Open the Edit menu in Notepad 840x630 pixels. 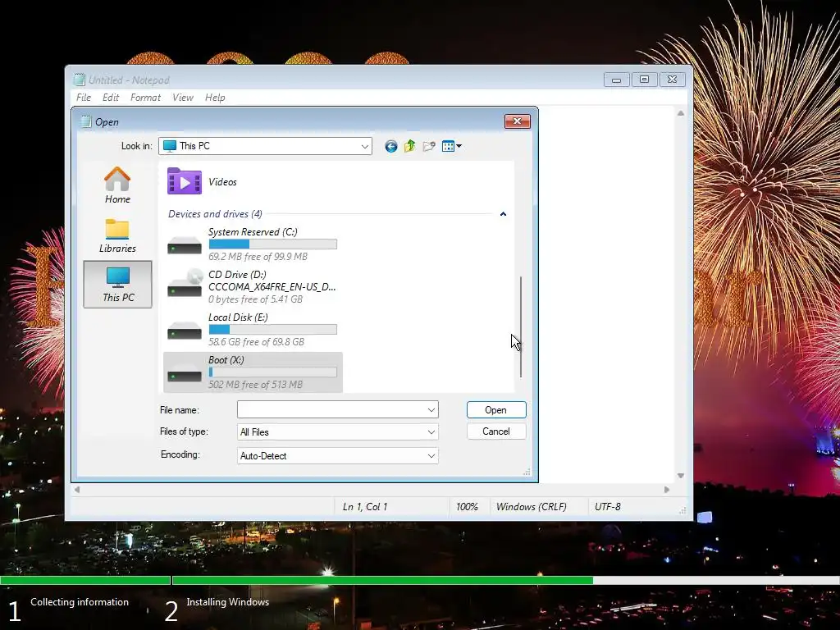point(111,98)
